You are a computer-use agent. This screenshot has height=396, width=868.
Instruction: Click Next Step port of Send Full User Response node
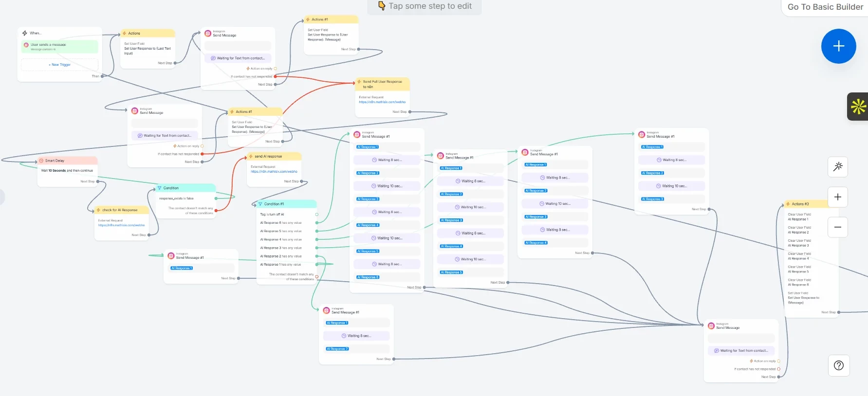[410, 112]
